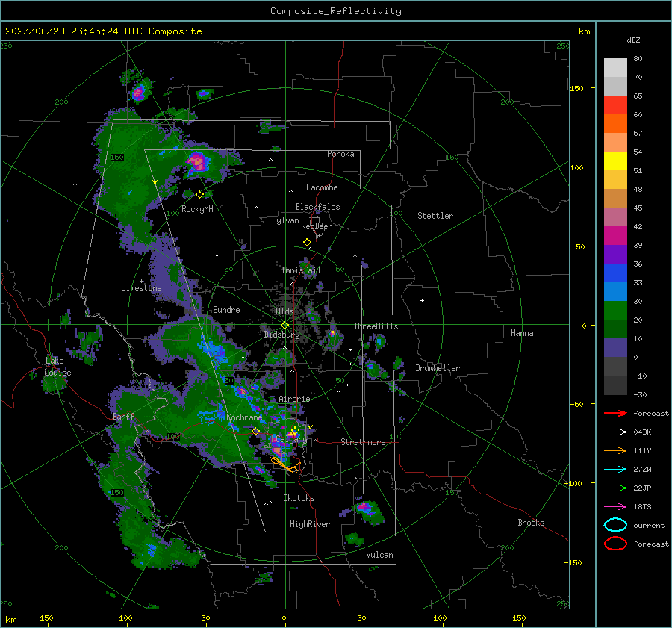Click the orange 60–57 dBZ swatch
672x628 pixels.
(615, 124)
